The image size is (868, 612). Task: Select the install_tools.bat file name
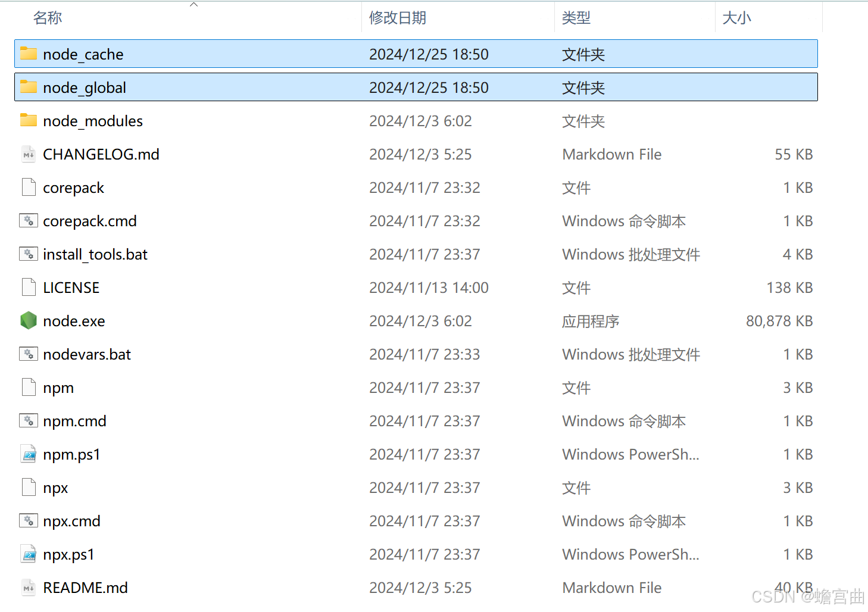(x=95, y=254)
